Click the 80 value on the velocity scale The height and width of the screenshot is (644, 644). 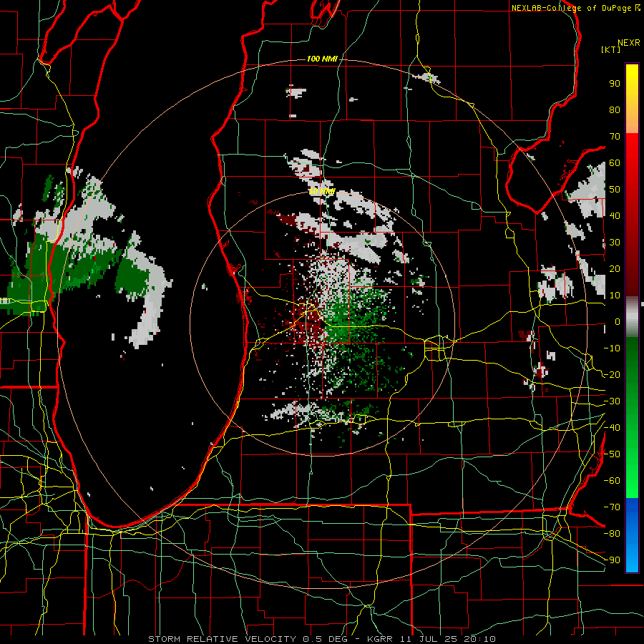click(615, 110)
